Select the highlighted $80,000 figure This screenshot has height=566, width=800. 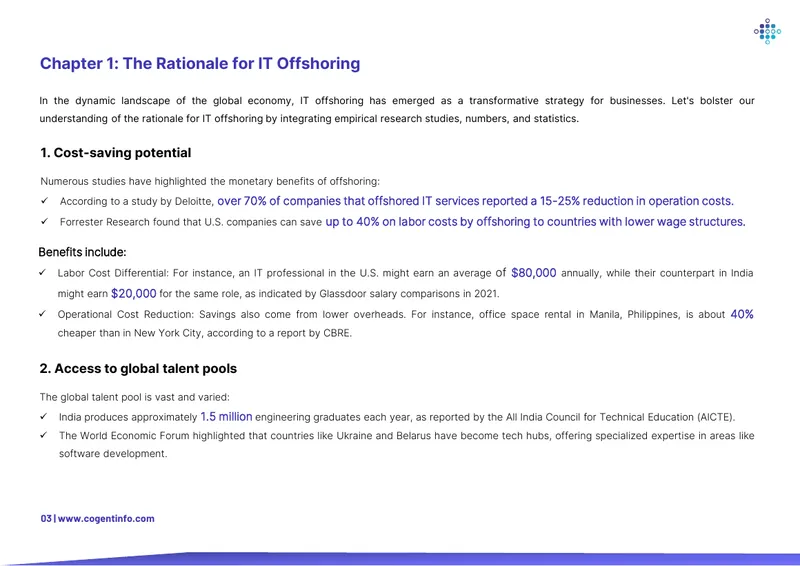[x=534, y=273]
